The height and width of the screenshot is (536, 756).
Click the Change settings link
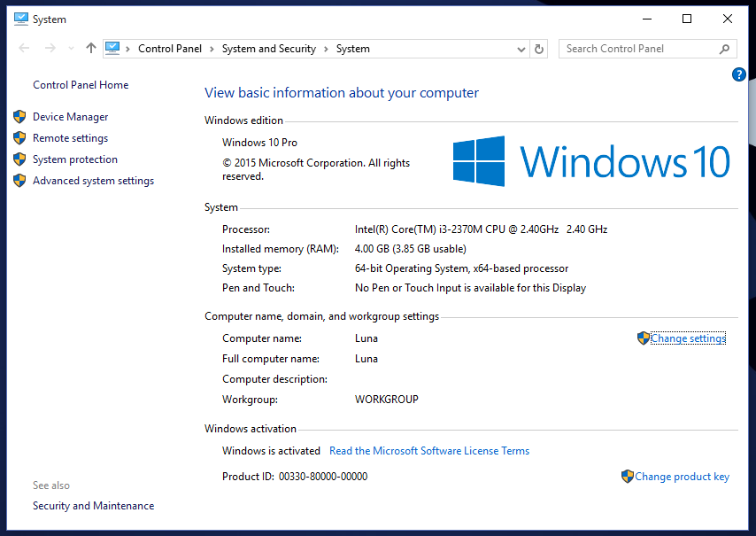[x=688, y=338]
